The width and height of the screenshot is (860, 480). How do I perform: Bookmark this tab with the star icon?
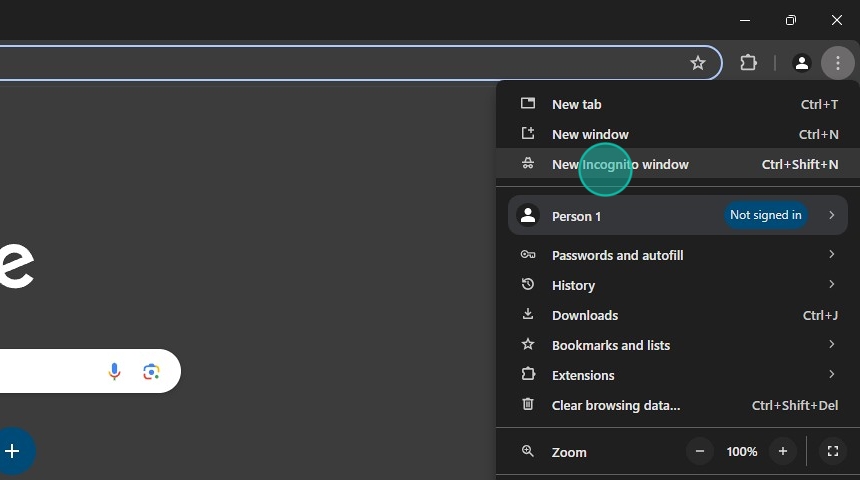698,63
